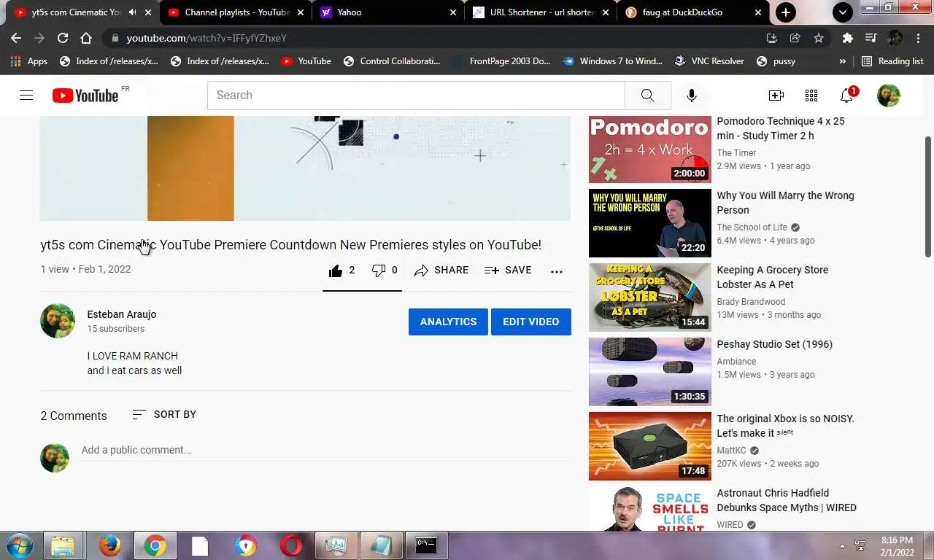Open Peshay Studio Set thumbnail

click(x=649, y=372)
